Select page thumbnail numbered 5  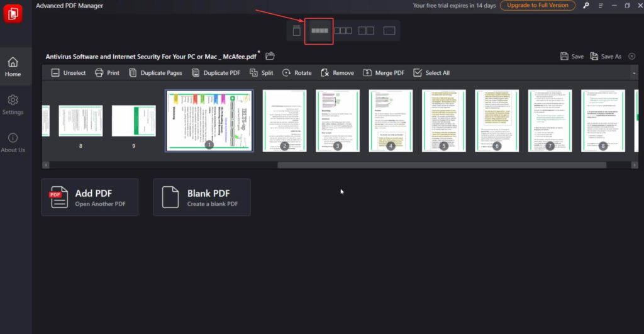[x=443, y=121]
